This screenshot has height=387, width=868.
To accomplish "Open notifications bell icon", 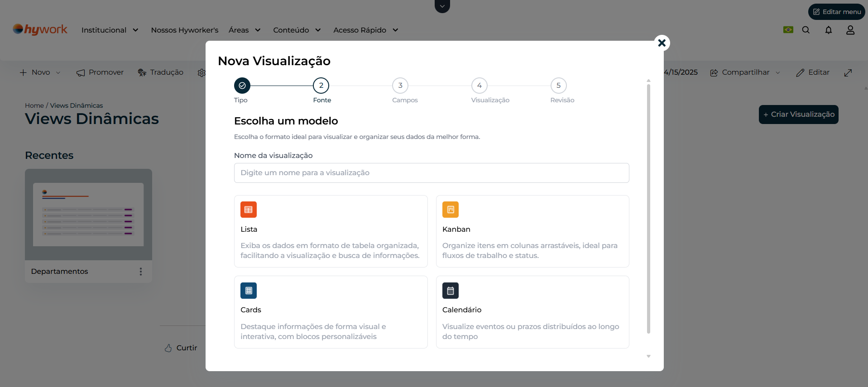I will 828,30.
